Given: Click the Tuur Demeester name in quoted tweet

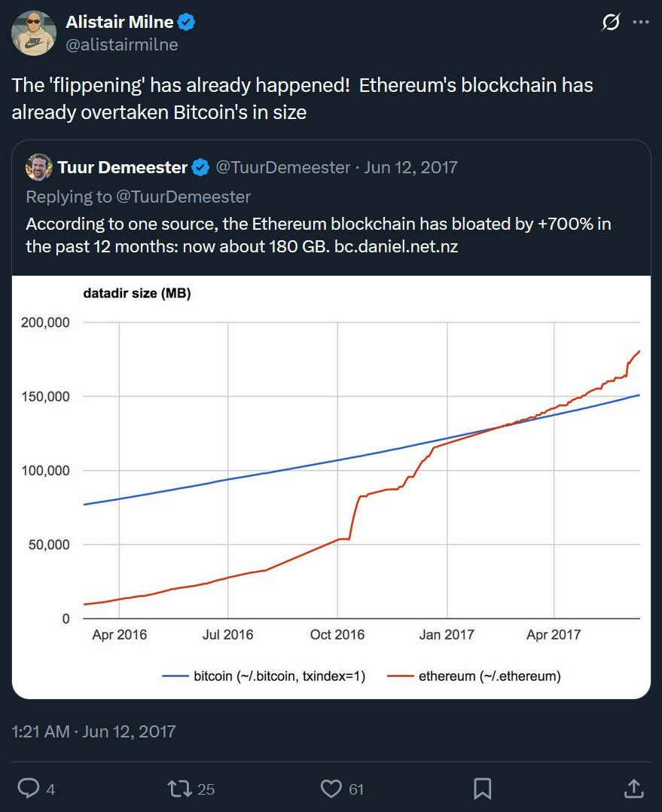Looking at the screenshot, I should click(x=122, y=167).
